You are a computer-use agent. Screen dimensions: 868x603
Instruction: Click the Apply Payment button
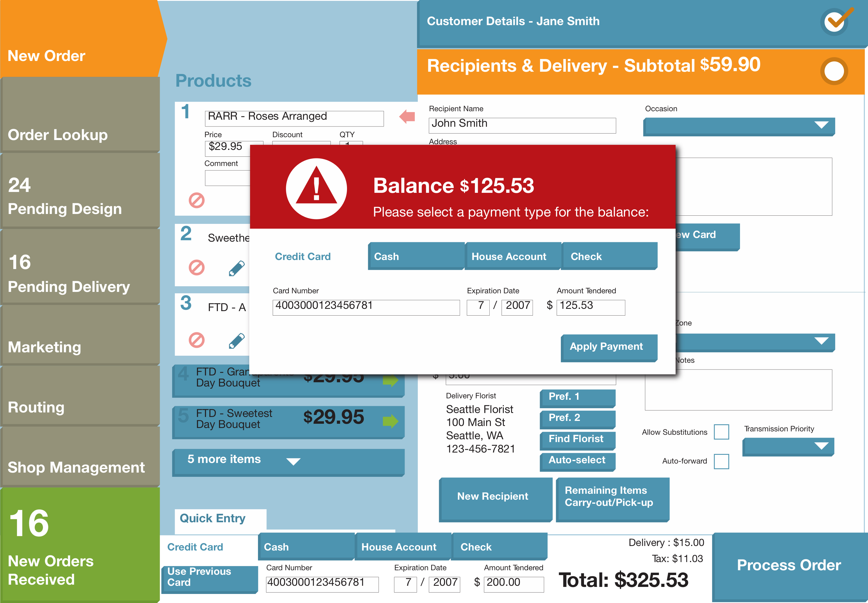609,346
